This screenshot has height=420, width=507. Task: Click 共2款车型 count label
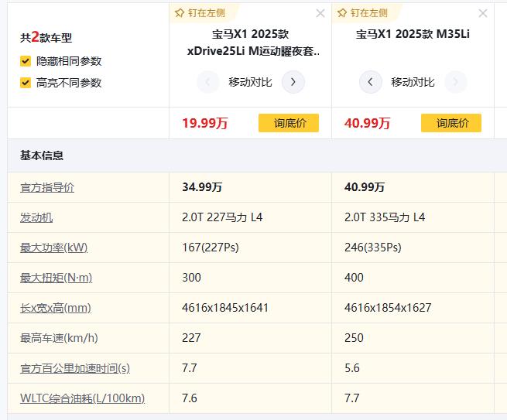(46, 37)
